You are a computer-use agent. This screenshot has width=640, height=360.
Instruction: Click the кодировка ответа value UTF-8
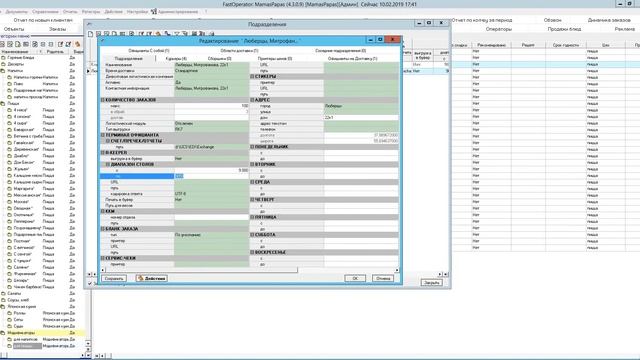pos(211,194)
